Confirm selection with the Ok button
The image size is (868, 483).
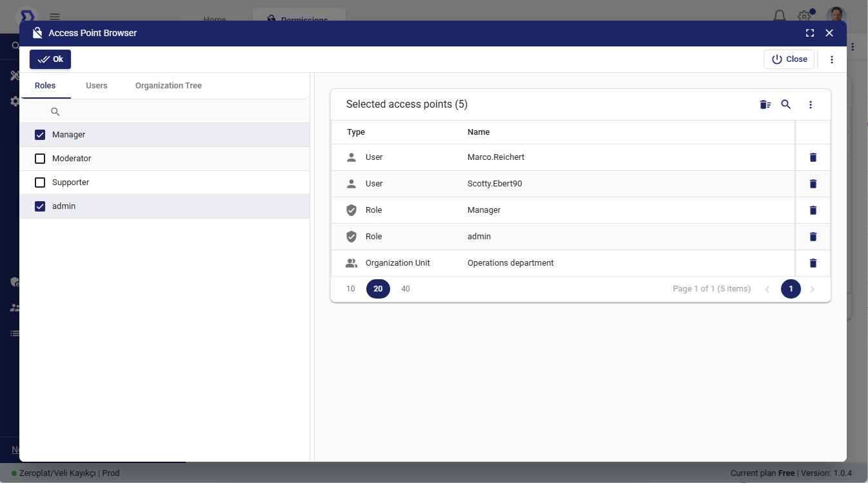pos(50,59)
